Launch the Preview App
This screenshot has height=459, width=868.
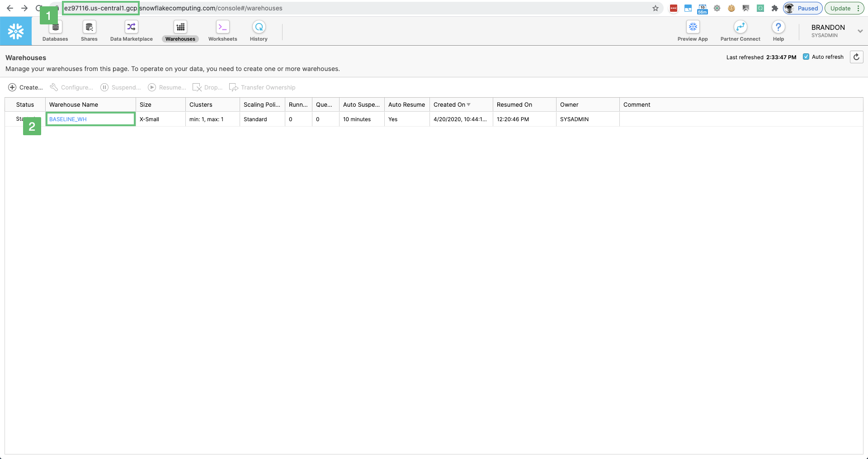(693, 31)
